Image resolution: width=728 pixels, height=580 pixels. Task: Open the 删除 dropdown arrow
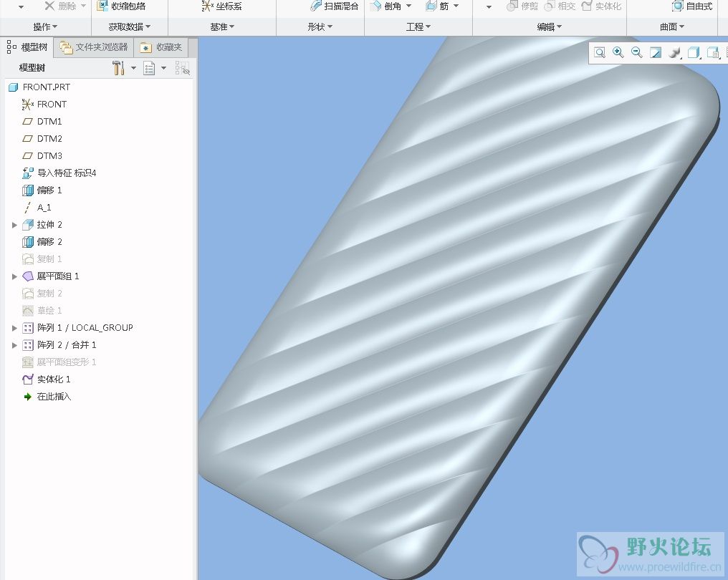click(x=84, y=6)
